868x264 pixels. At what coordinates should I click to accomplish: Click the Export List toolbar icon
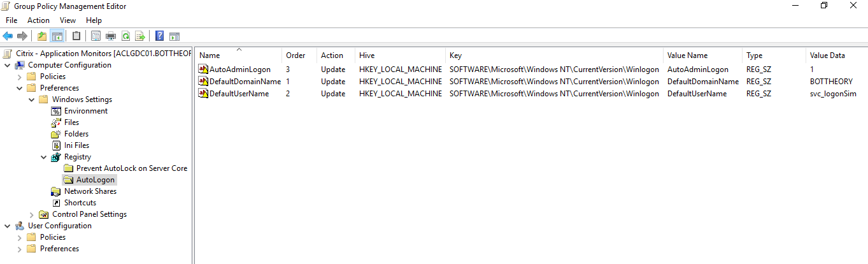[140, 36]
